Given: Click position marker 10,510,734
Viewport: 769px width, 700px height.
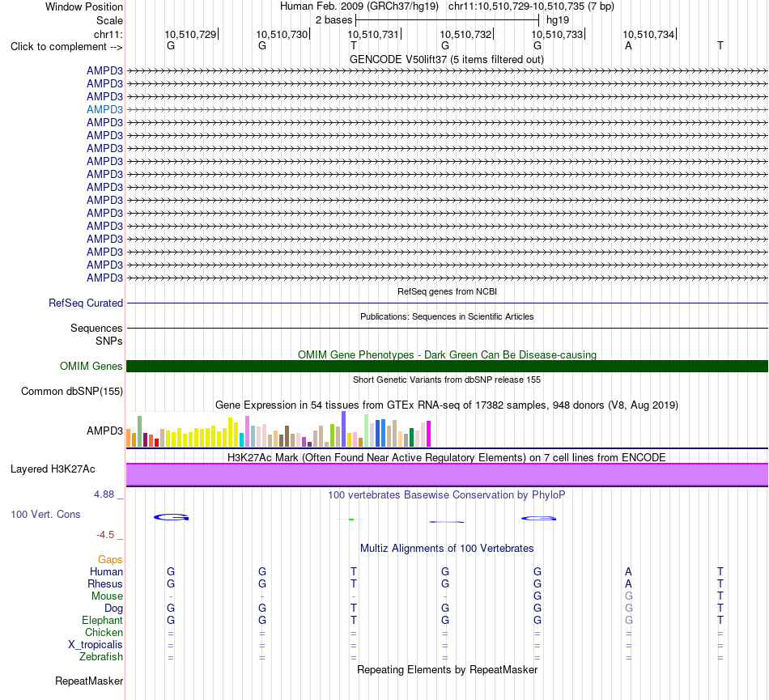Looking at the screenshot, I should point(648,34).
